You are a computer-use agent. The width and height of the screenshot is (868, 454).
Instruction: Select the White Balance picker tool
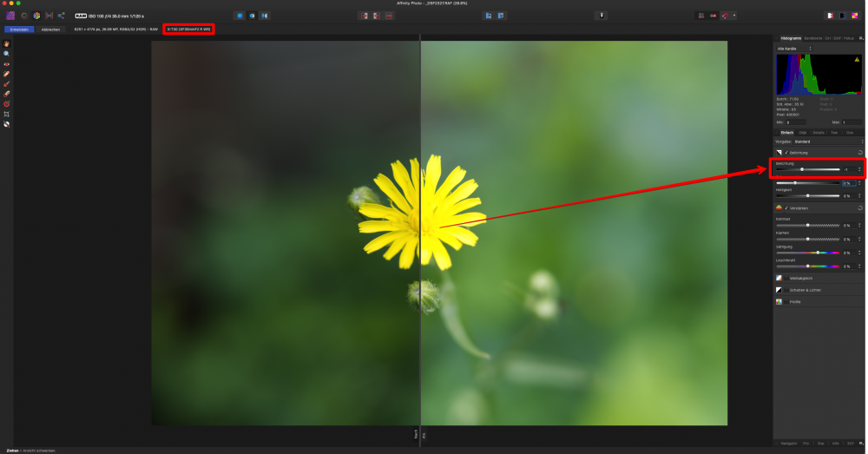tap(7, 124)
